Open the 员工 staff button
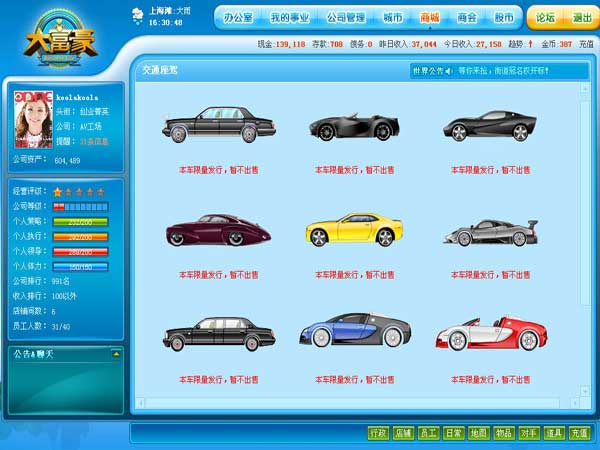The width and height of the screenshot is (600, 450). (428, 433)
